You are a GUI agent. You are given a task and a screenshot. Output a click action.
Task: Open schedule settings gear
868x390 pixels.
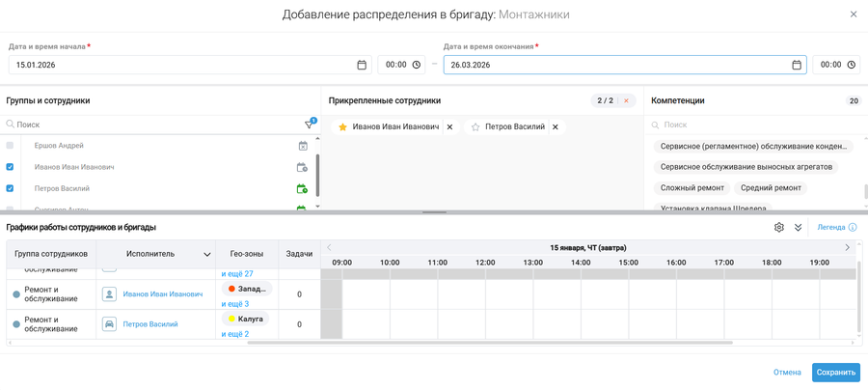[x=779, y=228]
